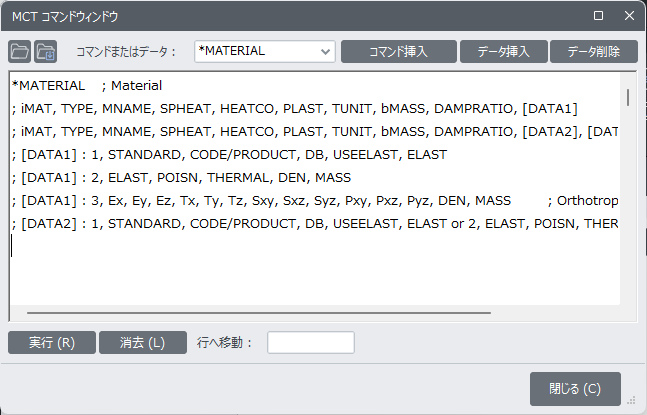Click line '[DATA2] : 1, STANDARD'
647x415 pixels.
coord(315,224)
